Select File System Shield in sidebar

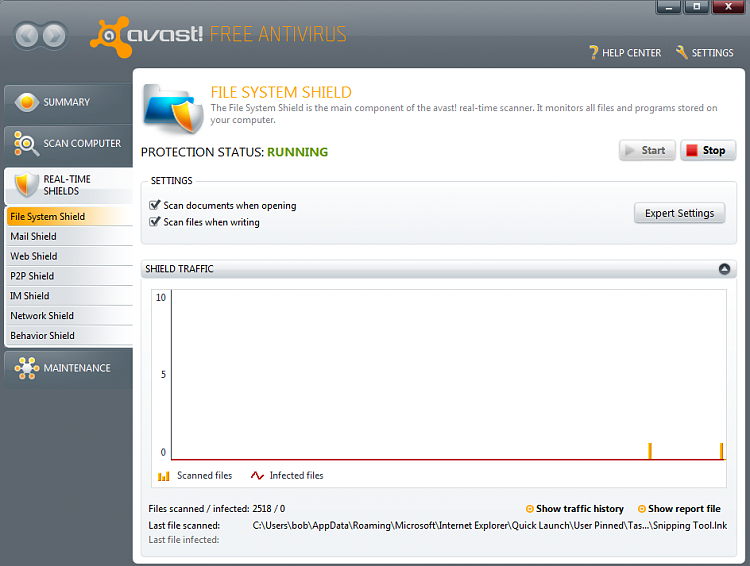[70, 217]
